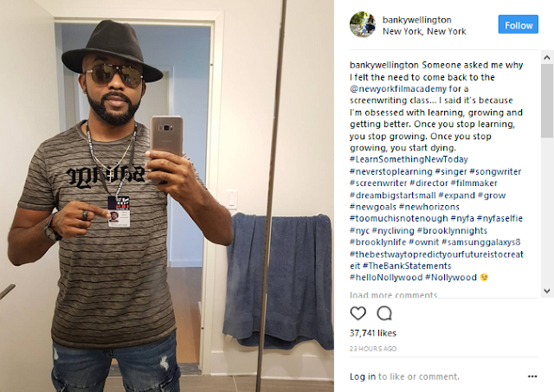Click the #samsunggalaxys8 hashtag
Viewport: 554px width, 392px height.
(481, 242)
